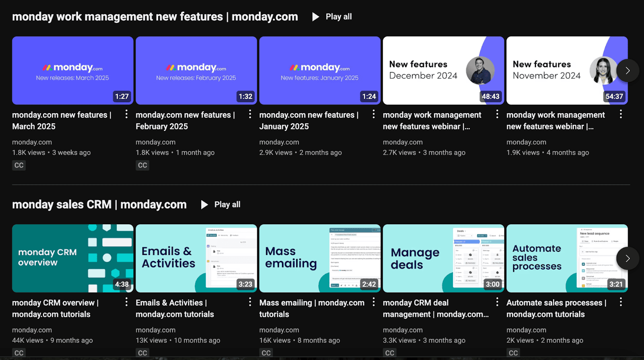Click '3.3K views • 3 months ago' text
This screenshot has width=644, height=360.
coord(424,340)
